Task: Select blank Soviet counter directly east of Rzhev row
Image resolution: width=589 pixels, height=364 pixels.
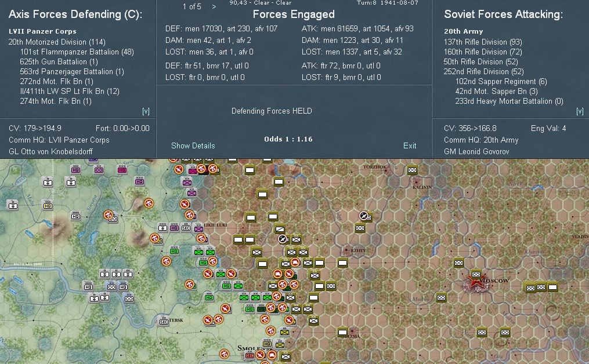Action: tap(342, 263)
